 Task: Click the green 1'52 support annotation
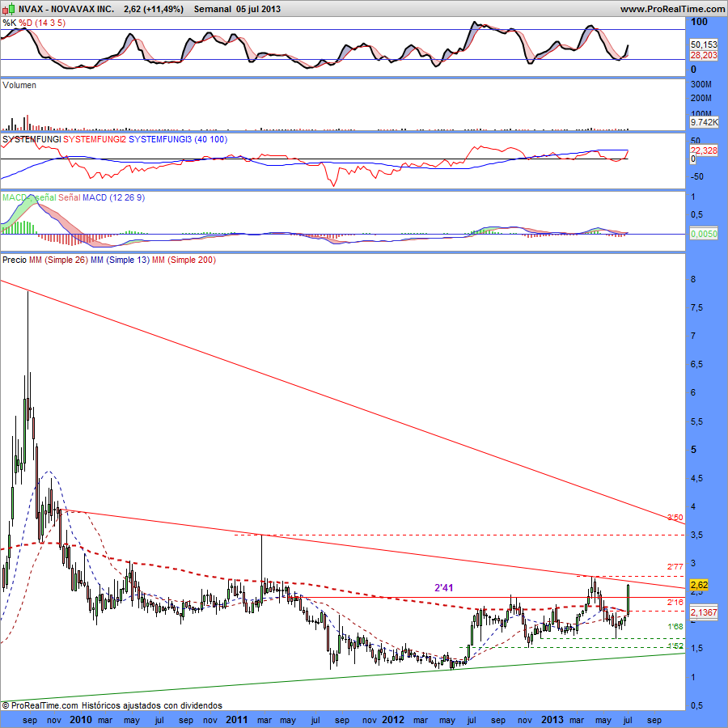click(675, 645)
